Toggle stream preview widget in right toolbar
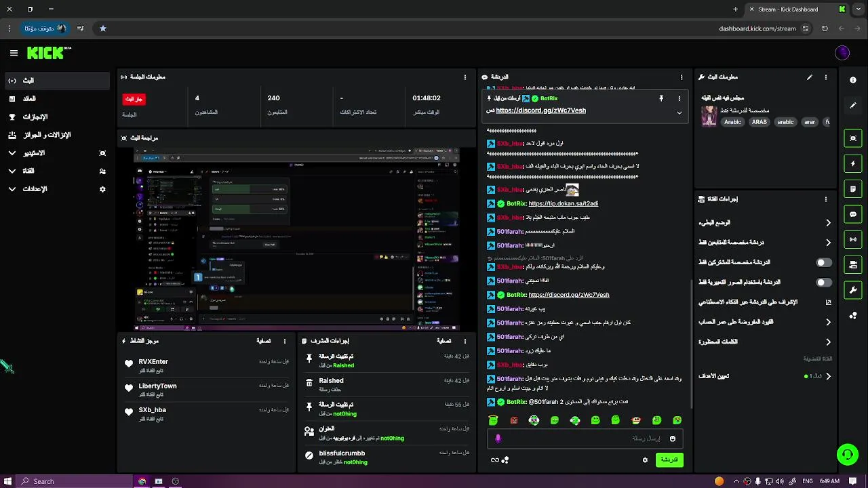This screenshot has width=868, height=488. (x=853, y=138)
